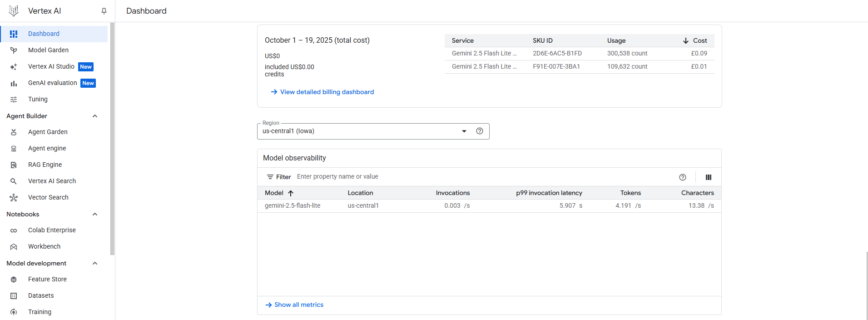
Task: Collapse the Notebooks section
Action: click(x=95, y=214)
